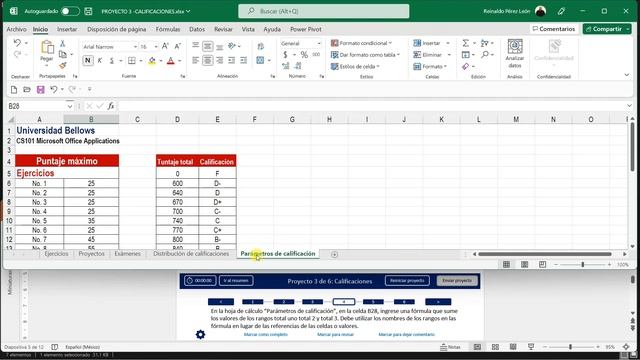Click the formula bar input area
This screenshot has height=360, width=640.
(x=371, y=106)
